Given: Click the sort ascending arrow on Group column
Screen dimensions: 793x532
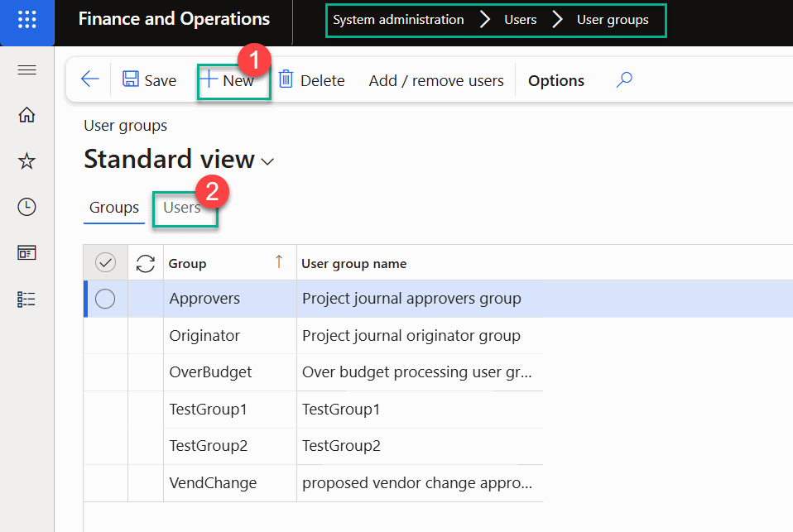Looking at the screenshot, I should 279,262.
